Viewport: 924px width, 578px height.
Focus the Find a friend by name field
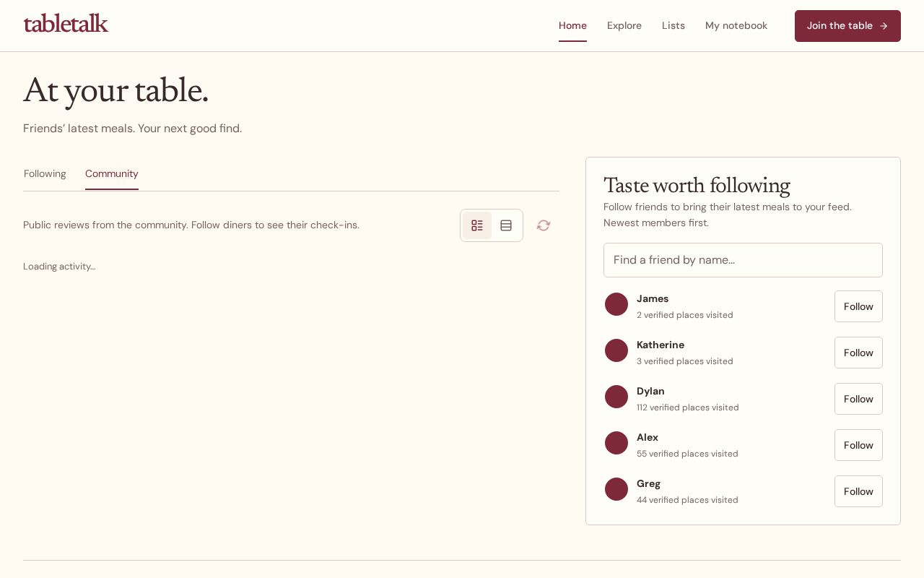[743, 260]
